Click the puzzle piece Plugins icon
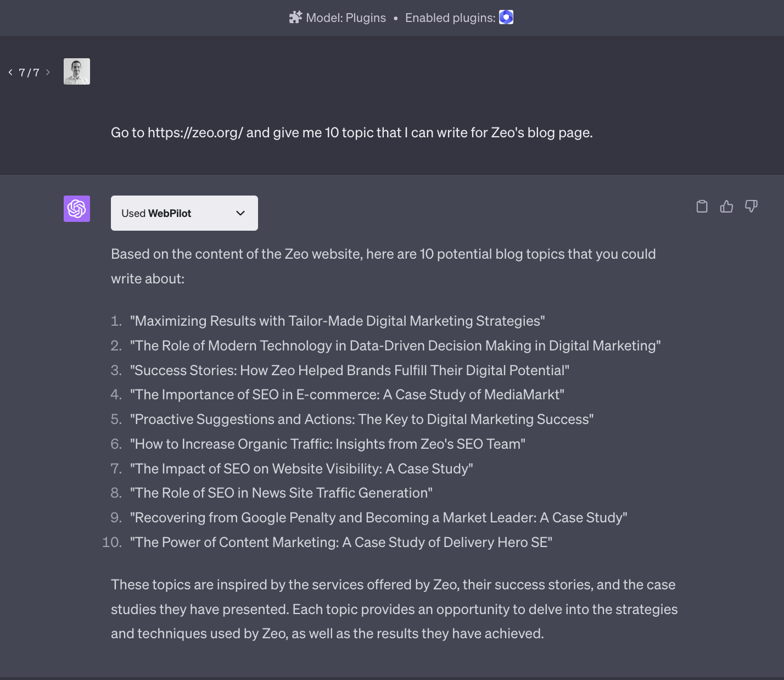The width and height of the screenshot is (784, 680). pyautogui.click(x=295, y=18)
